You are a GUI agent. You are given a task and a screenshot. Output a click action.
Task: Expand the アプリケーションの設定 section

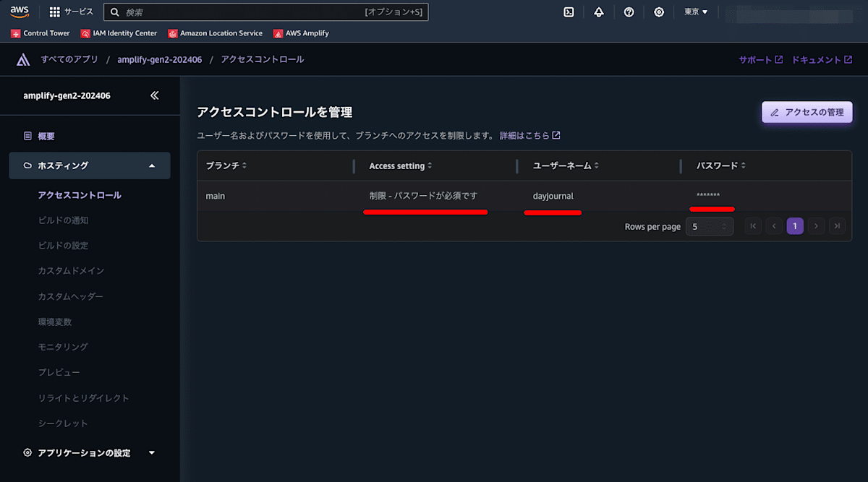coord(90,453)
